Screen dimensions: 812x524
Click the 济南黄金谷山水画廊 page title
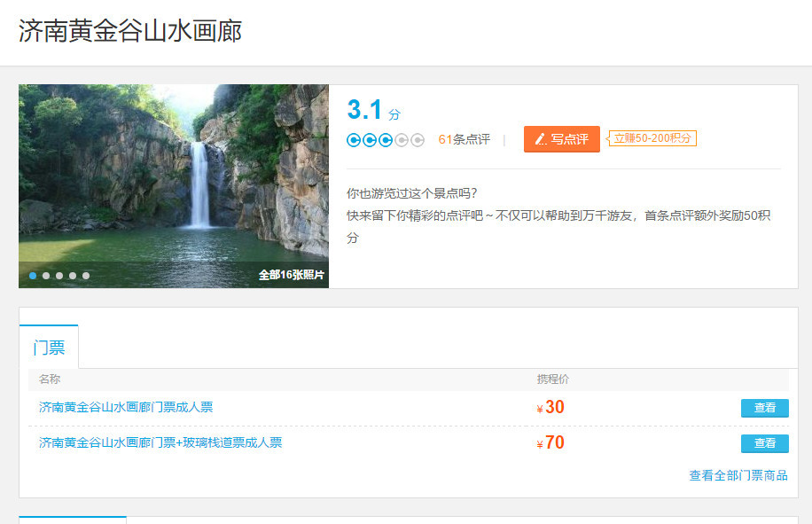click(x=130, y=31)
